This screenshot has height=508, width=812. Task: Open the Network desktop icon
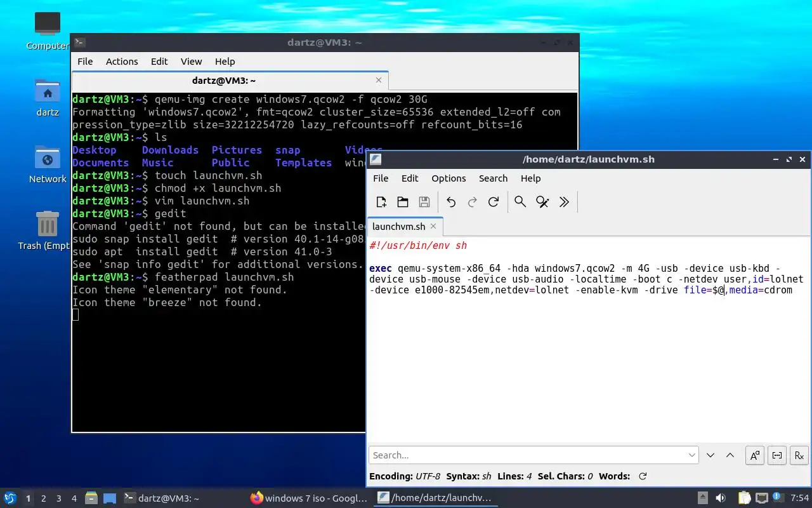pos(48,164)
